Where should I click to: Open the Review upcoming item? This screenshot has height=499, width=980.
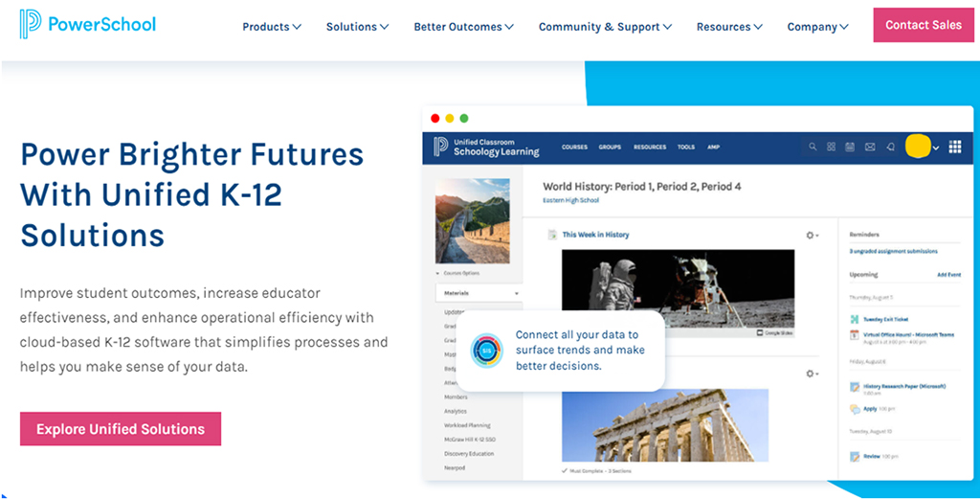[872, 457]
